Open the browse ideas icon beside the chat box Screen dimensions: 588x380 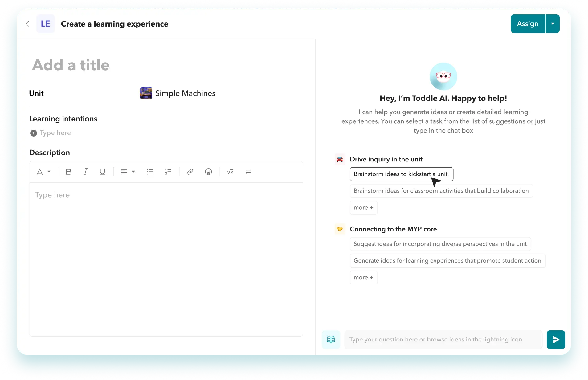[331, 339]
